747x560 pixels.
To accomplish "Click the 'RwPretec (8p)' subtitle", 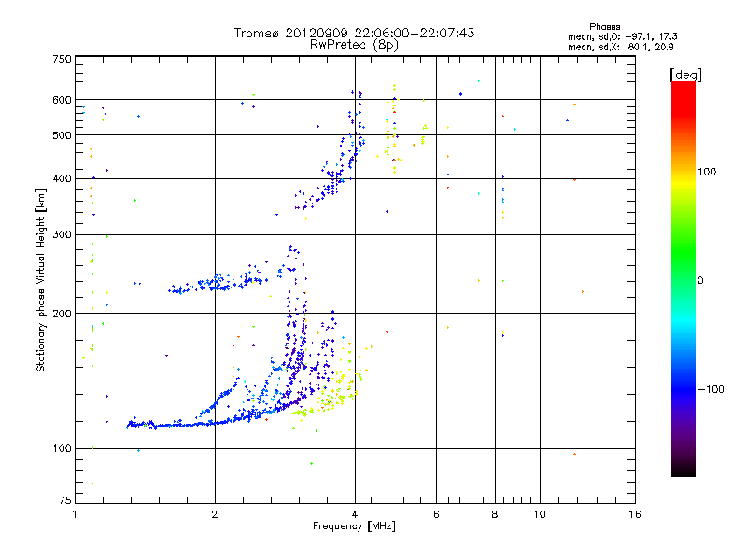I will click(354, 45).
